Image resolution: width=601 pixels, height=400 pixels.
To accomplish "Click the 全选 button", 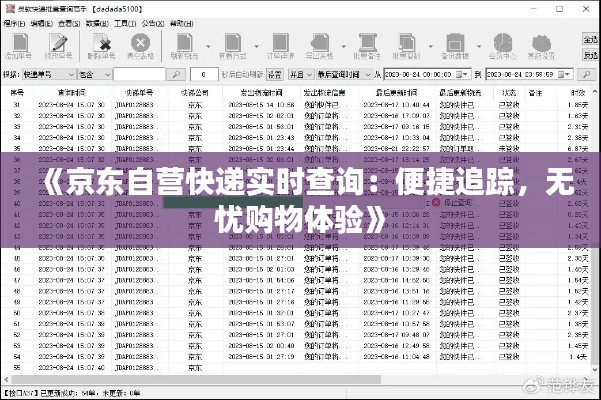I will [x=590, y=39].
